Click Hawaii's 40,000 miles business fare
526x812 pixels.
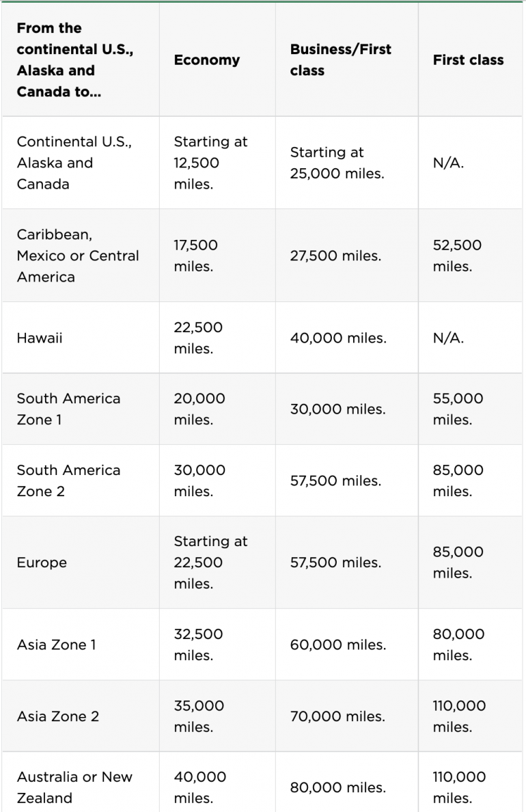pyautogui.click(x=337, y=338)
